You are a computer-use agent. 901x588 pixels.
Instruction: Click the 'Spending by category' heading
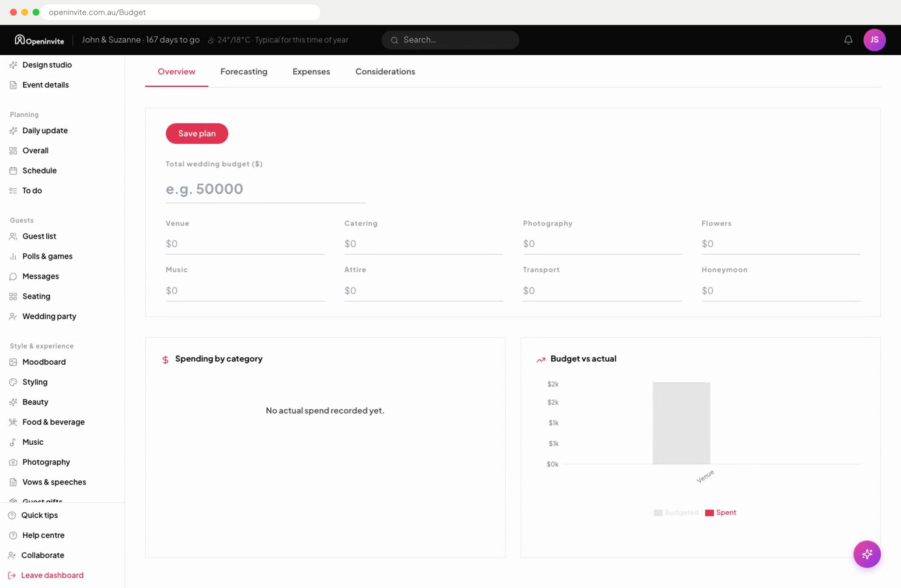[x=218, y=359]
